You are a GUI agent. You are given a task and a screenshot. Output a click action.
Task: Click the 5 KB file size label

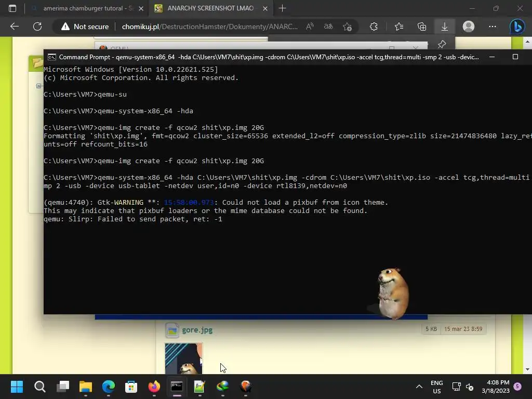point(431,329)
